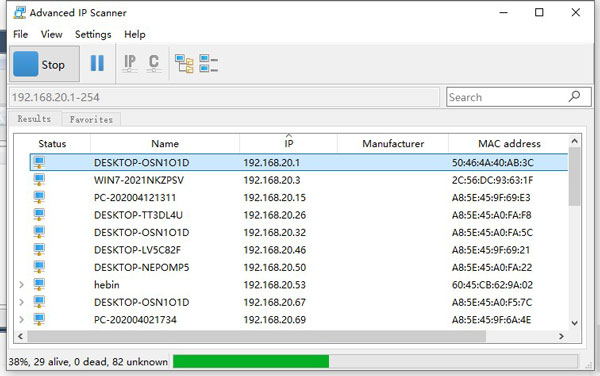Open the Help menu

coord(135,34)
